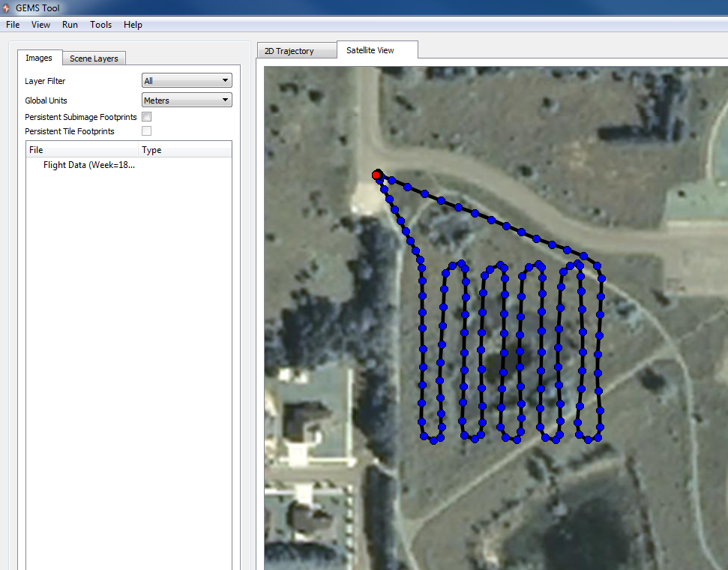This screenshot has height=570, width=728.
Task: Open the Run menu
Action: point(70,24)
